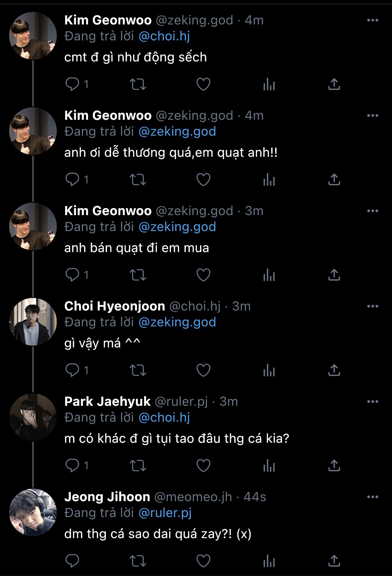View analytics for Jeong Jihoon's tweet
This screenshot has width=392, height=576.
[269, 561]
